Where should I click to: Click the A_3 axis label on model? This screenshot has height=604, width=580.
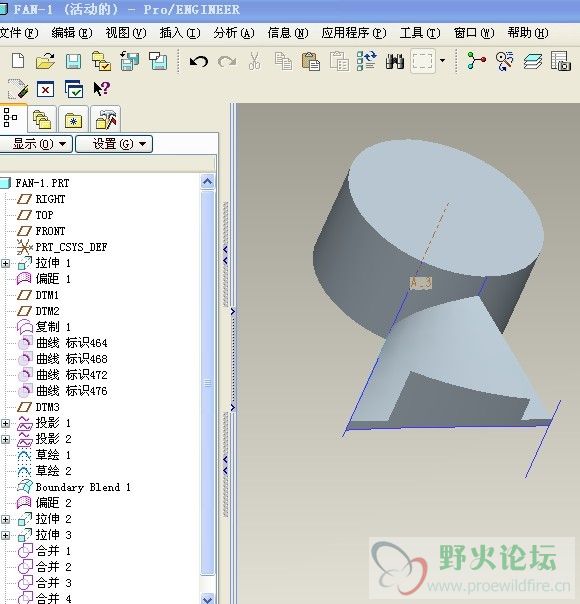(x=421, y=283)
